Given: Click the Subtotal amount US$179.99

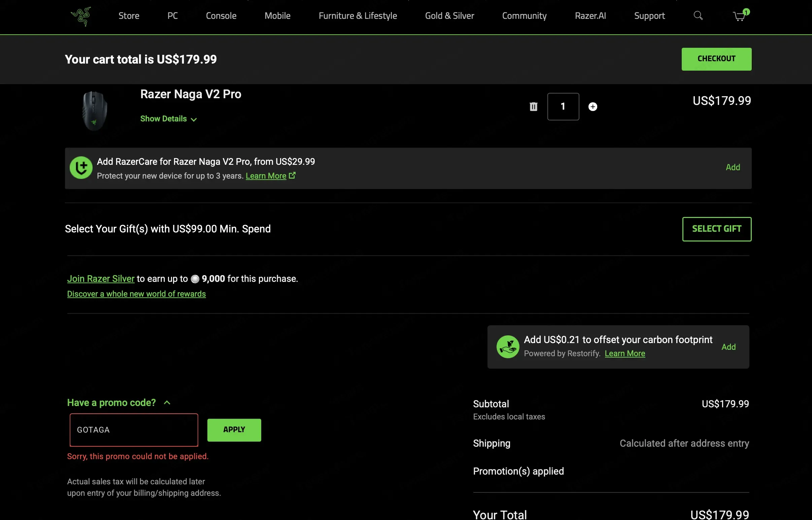Looking at the screenshot, I should (725, 404).
